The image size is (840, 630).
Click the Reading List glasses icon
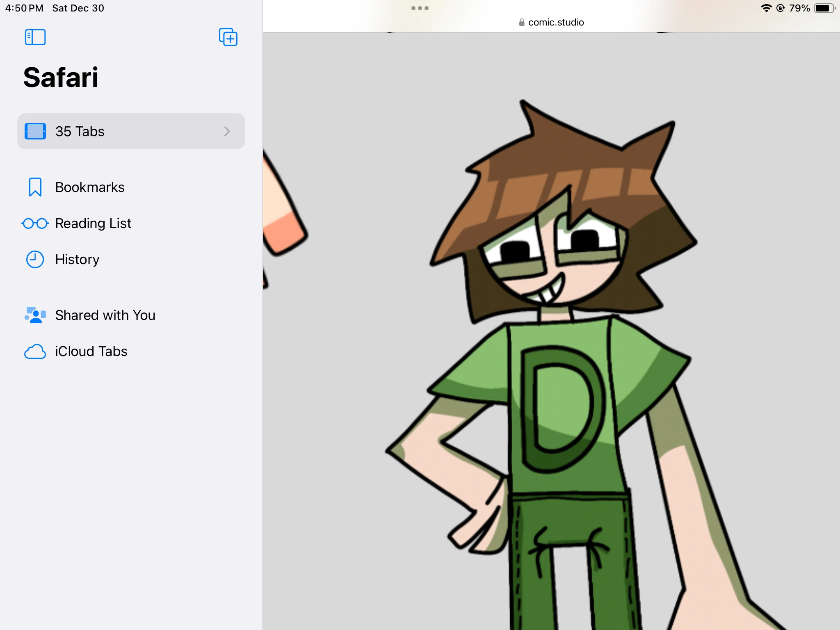pos(35,224)
